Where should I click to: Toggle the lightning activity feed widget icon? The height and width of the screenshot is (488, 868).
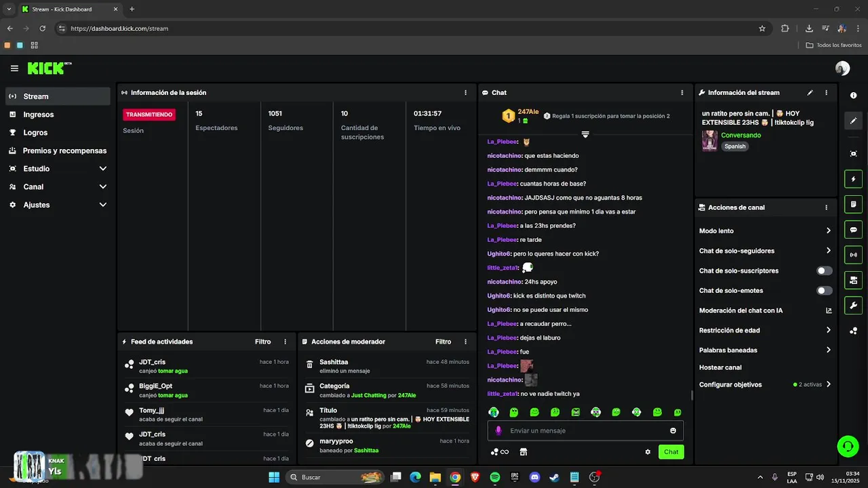pyautogui.click(x=854, y=179)
